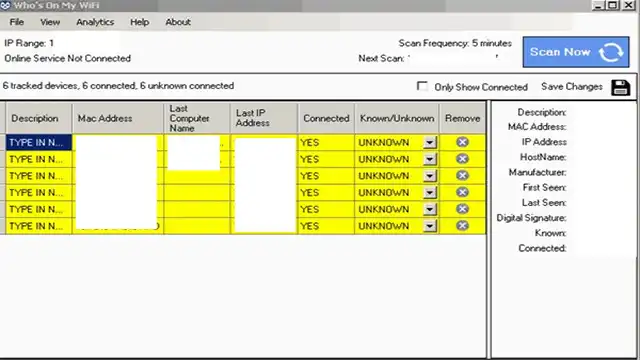
Task: Sort by the Description column header
Action: [x=38, y=118]
